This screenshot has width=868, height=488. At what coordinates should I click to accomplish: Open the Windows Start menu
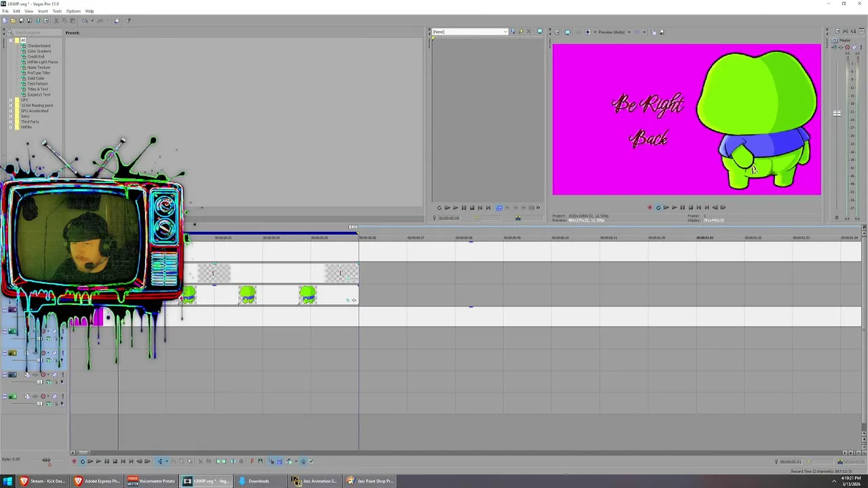pos(7,481)
